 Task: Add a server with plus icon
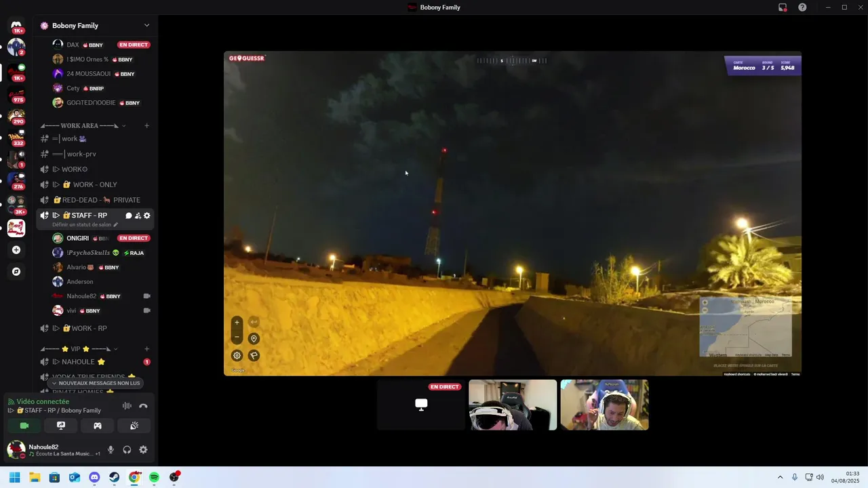click(x=16, y=250)
